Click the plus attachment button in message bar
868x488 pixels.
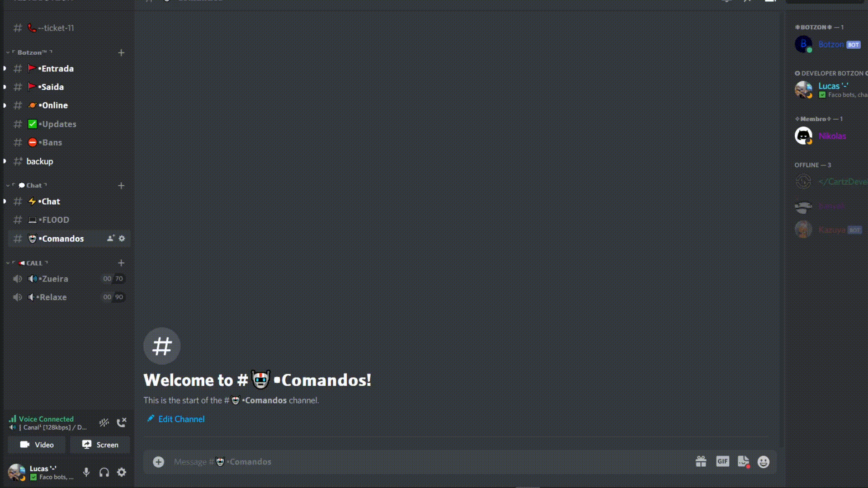(158, 461)
